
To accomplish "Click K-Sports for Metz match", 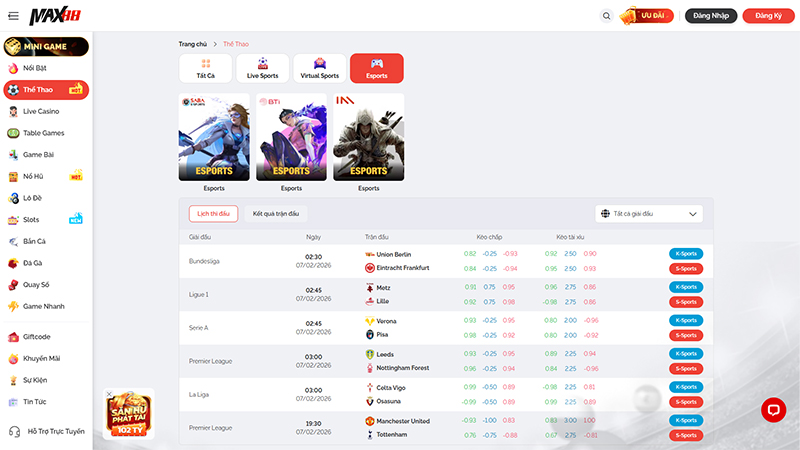I will coord(686,287).
